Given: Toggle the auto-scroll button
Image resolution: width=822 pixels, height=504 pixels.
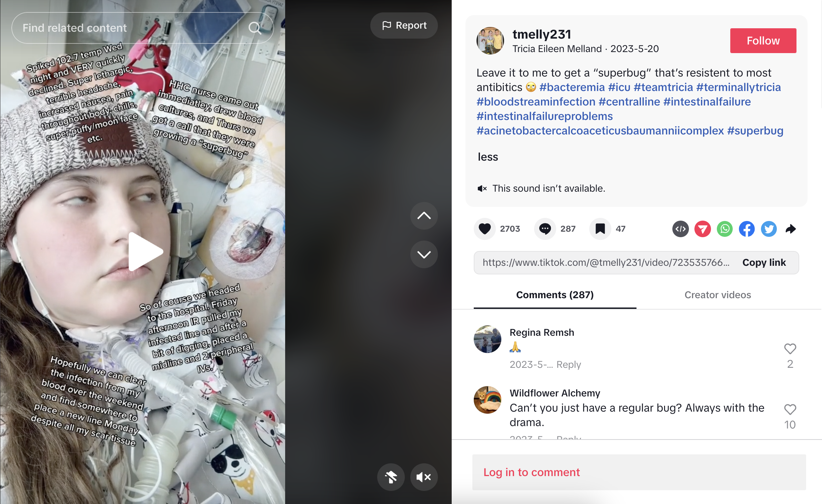Looking at the screenshot, I should click(391, 477).
